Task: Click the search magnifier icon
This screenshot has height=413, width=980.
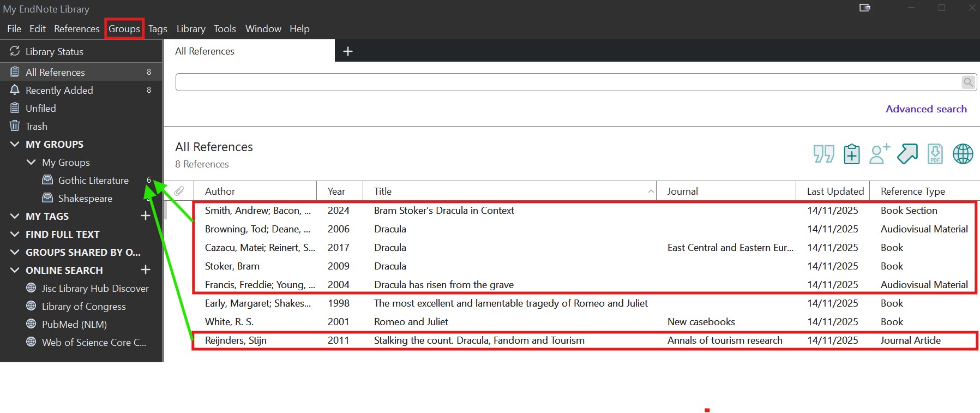Action: (968, 82)
